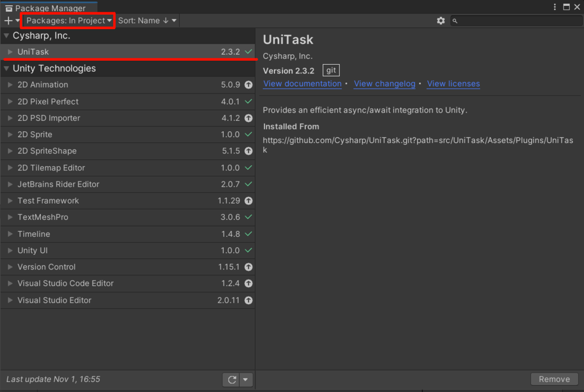Click update arrow icon for Test Framework

[x=248, y=201]
